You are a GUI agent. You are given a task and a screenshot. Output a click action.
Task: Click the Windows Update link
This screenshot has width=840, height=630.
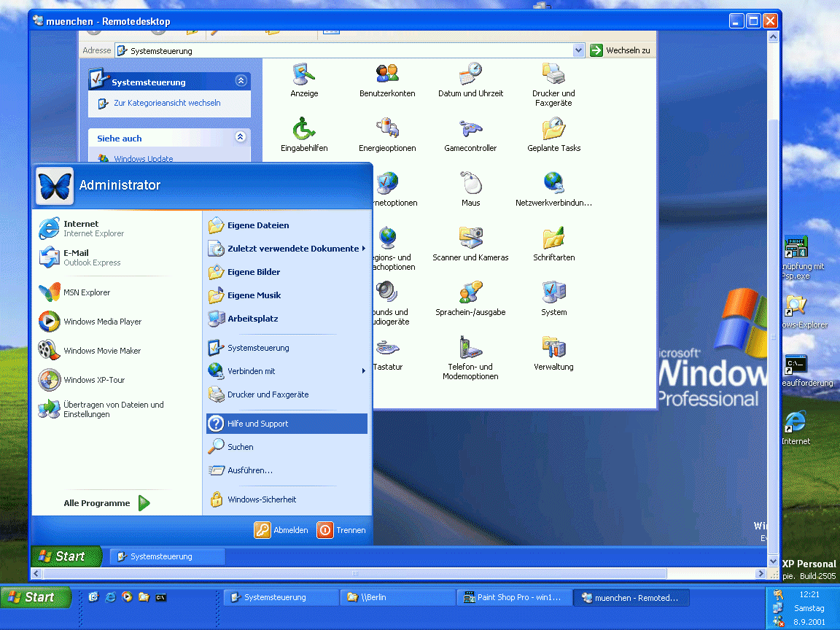[143, 158]
